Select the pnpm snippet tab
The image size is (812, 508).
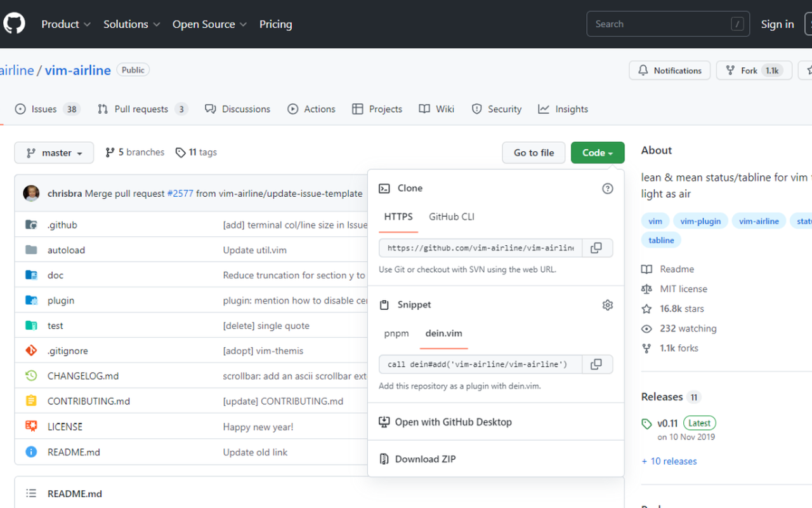click(x=396, y=334)
